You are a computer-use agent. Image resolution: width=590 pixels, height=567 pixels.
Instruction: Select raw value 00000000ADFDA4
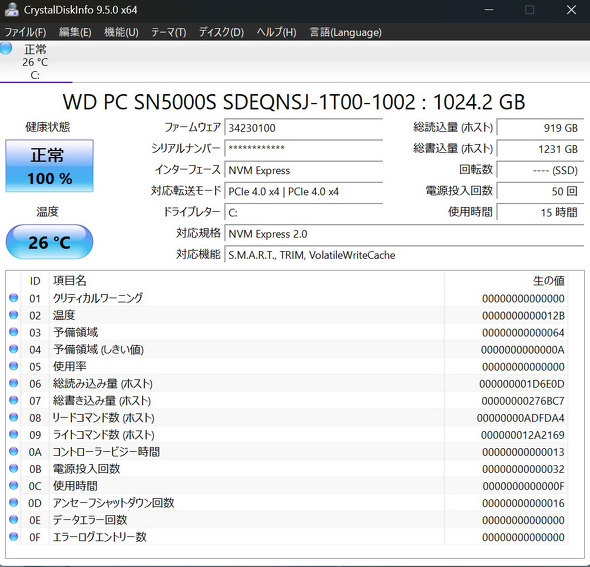pos(520,418)
